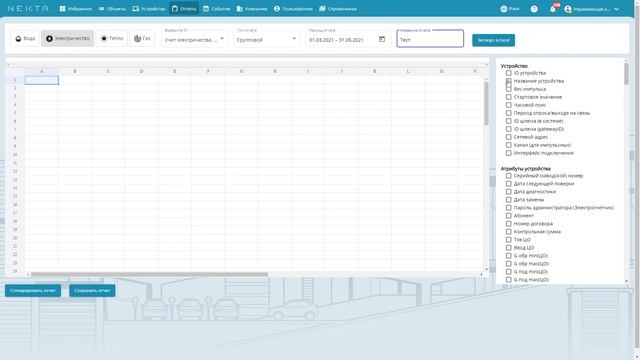Open the Объекты menu
Screen dimensions: 640x360
coord(112,9)
